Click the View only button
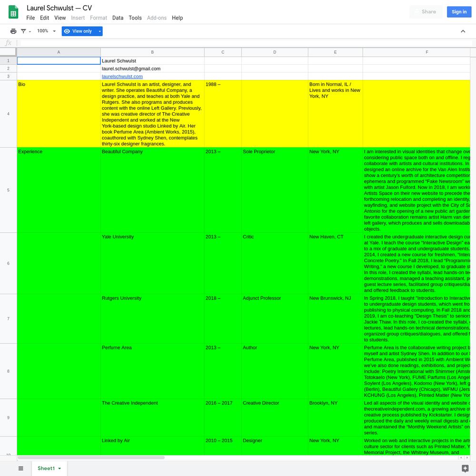The height and width of the screenshot is (476, 476). 79,31
